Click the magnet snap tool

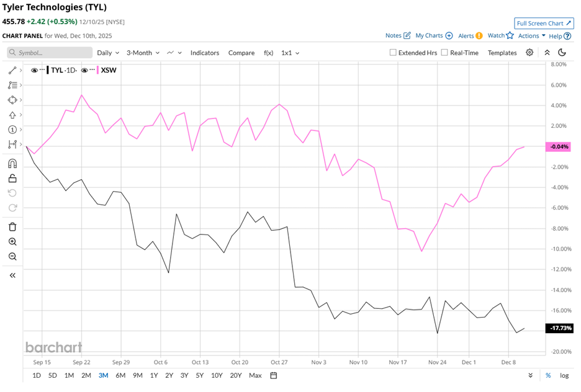click(12, 164)
